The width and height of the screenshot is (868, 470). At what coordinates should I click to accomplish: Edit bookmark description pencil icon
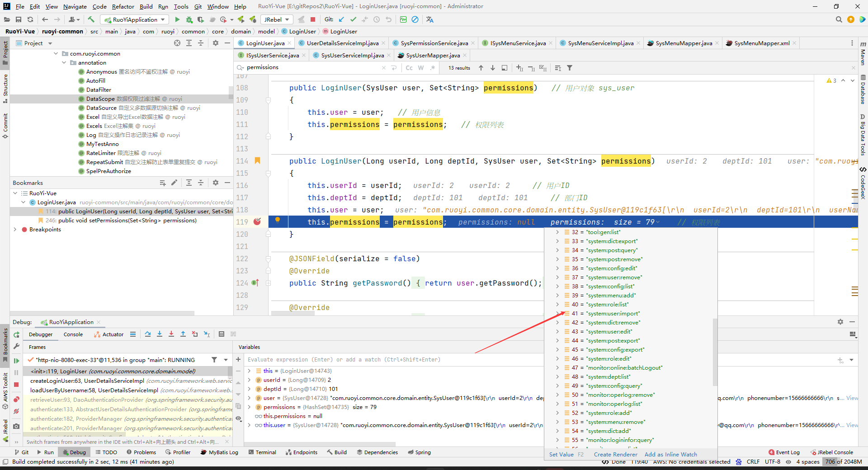[174, 183]
